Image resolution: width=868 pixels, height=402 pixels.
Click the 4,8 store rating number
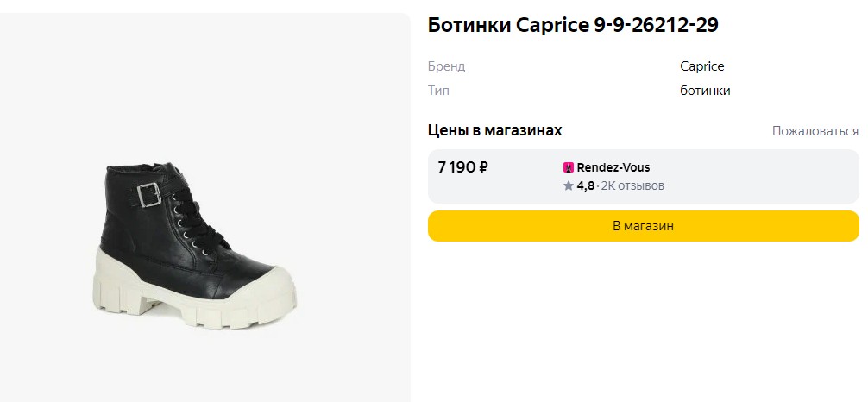click(x=585, y=186)
